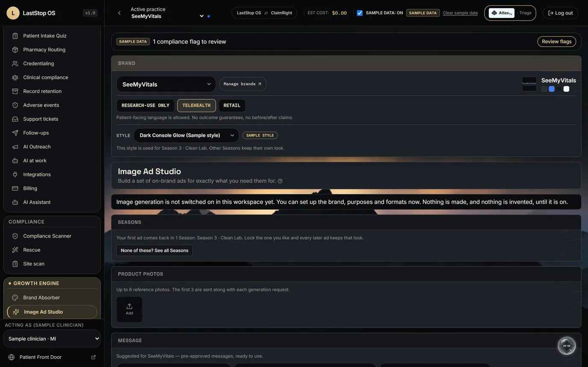Click the Manage brands button

point(243,84)
